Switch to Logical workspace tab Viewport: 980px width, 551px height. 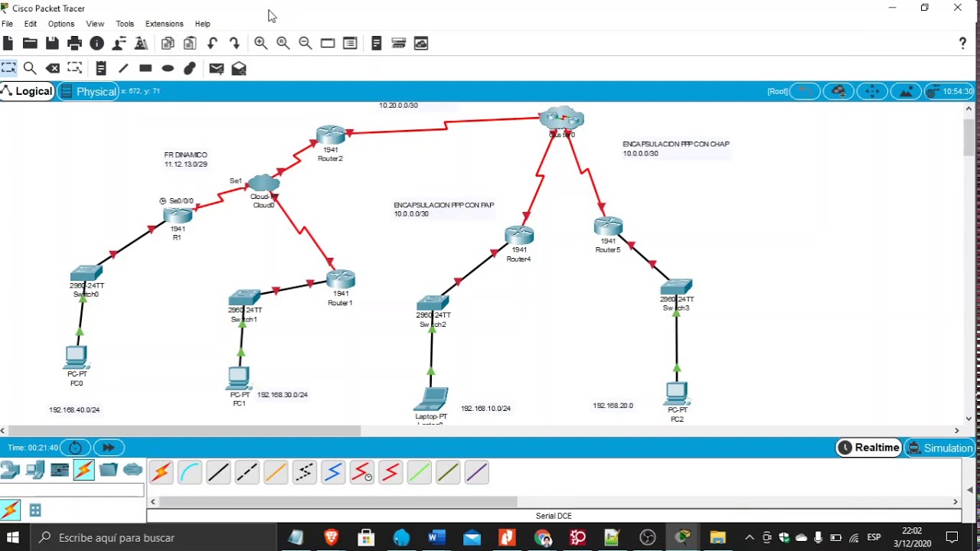[x=27, y=91]
